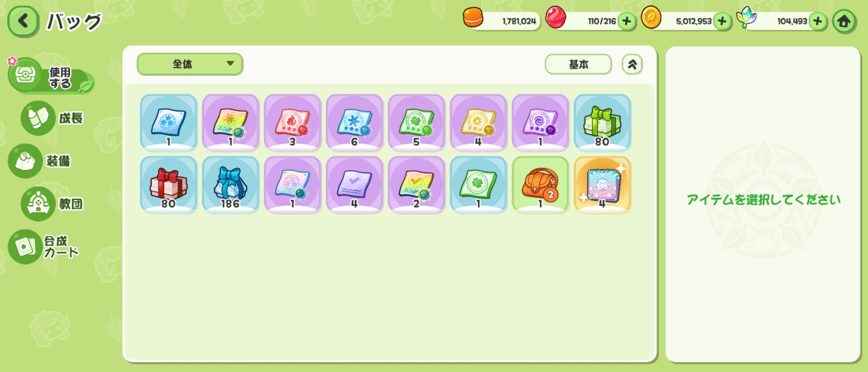Return to home via house icon
Image resolution: width=868 pixels, height=372 pixels.
pyautogui.click(x=844, y=21)
